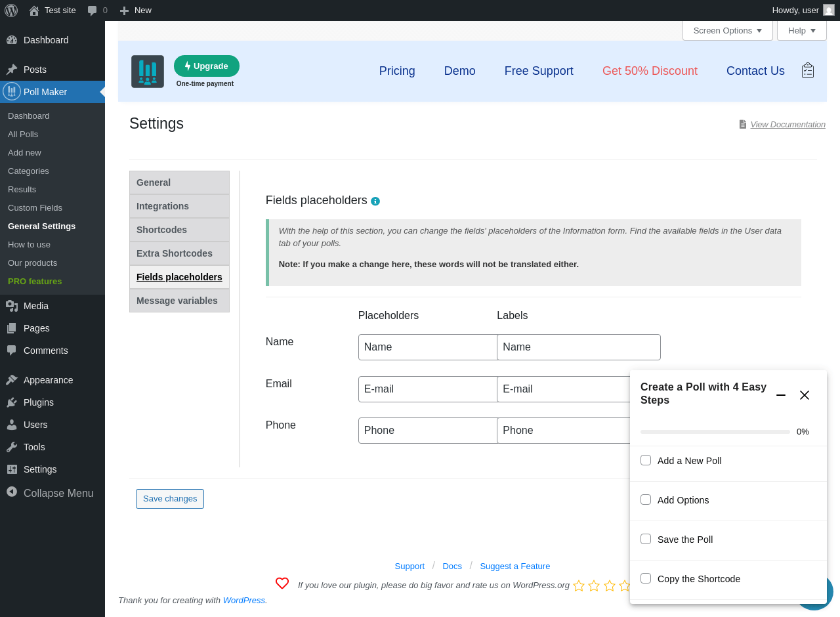Rate plugin with first star

579,585
